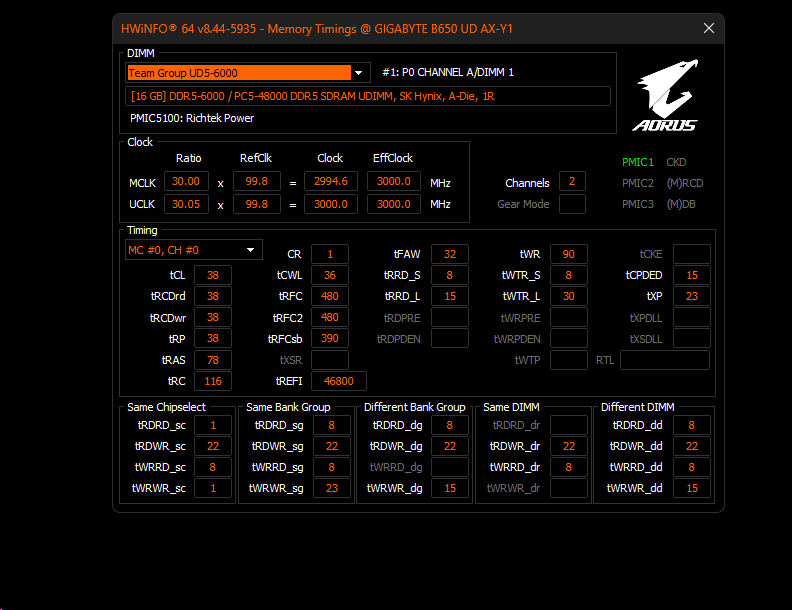Click the AORUS logo
Image resolution: width=792 pixels, height=610 pixels.
(x=666, y=96)
